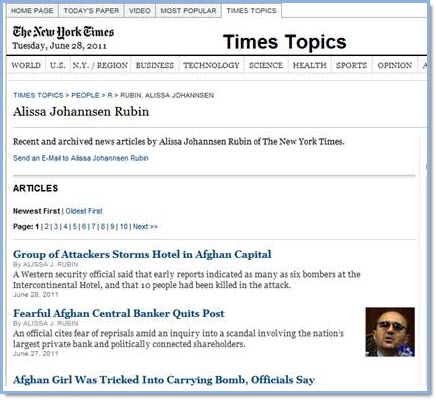Open Fearful Afghan Central Banker Quits Post
This screenshot has height=400, width=436.
point(119,313)
